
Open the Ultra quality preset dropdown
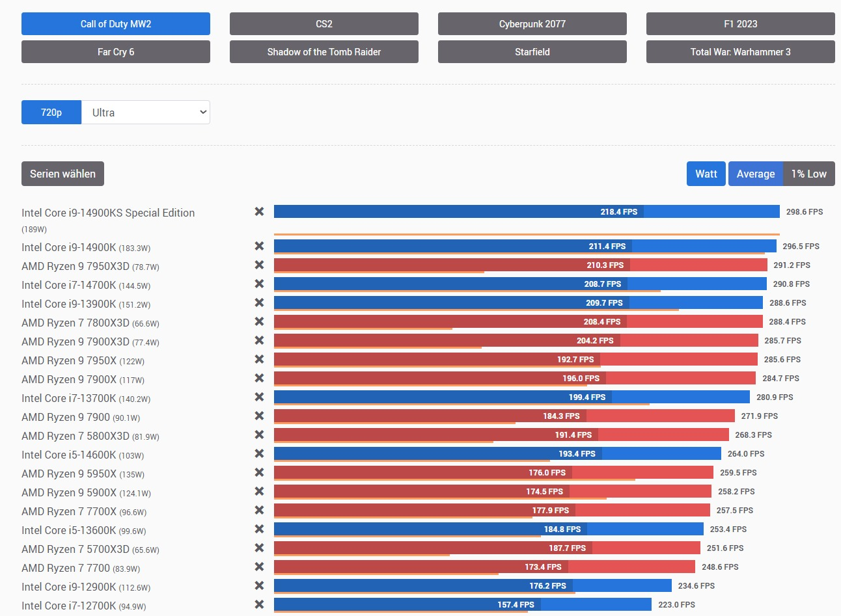point(146,113)
